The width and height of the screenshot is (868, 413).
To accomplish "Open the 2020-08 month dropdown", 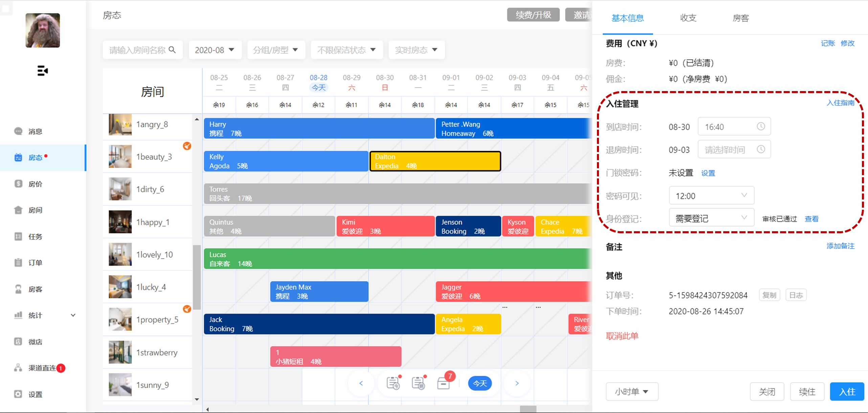I will click(215, 50).
